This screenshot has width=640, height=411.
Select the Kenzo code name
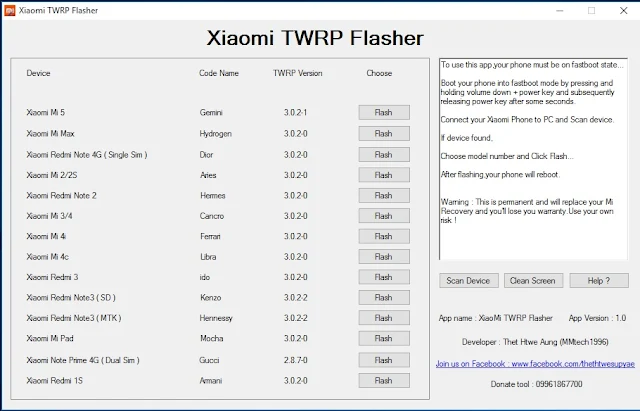coord(211,298)
